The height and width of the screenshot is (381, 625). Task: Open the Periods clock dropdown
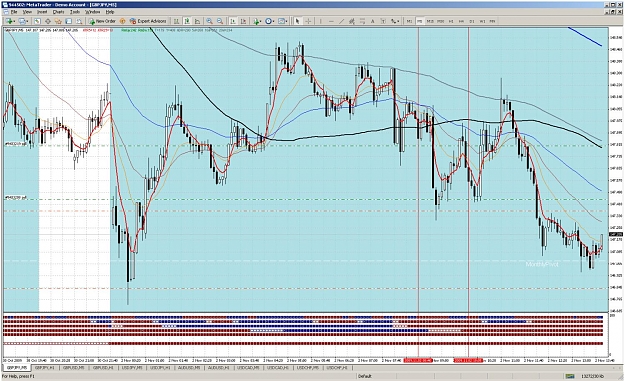tap(270, 21)
